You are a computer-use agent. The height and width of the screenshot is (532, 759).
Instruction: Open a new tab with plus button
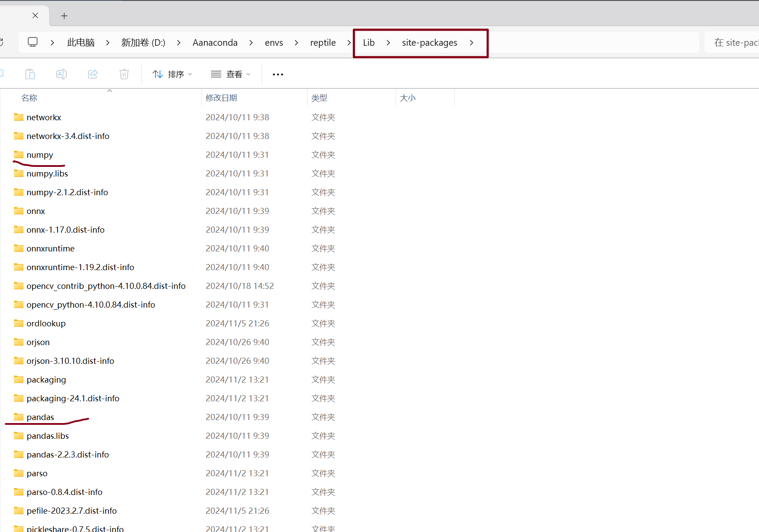(64, 16)
